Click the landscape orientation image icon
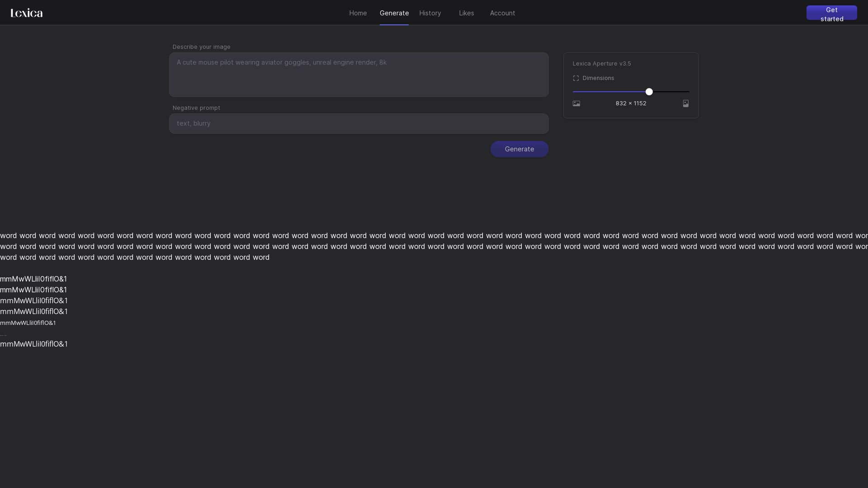The height and width of the screenshot is (488, 868). 576,103
